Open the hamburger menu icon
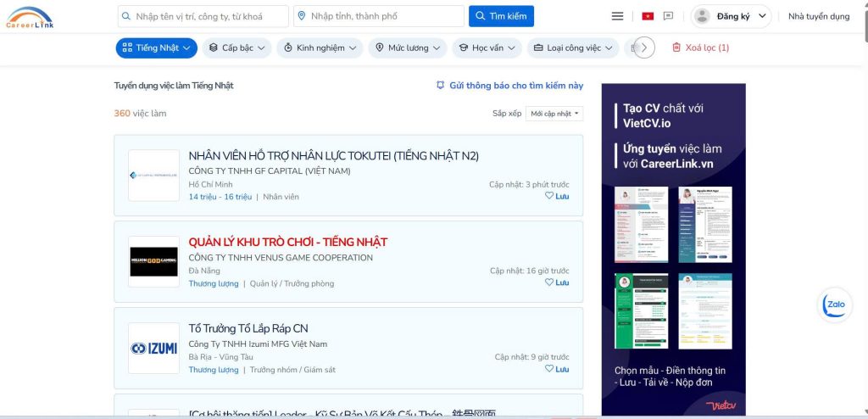Screen dimensions: 868x419 [x=617, y=16]
